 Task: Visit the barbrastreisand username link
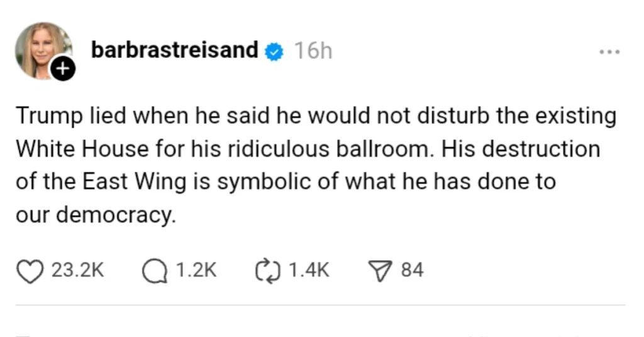(174, 50)
